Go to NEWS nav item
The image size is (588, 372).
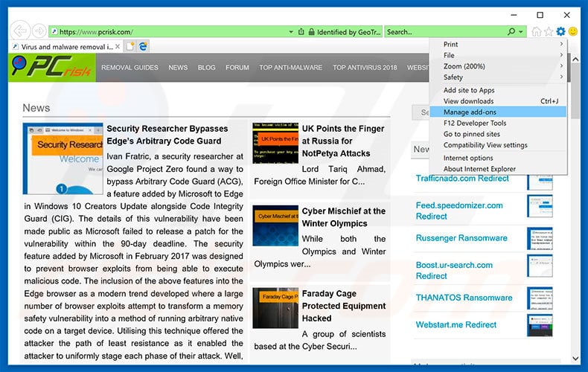pyautogui.click(x=178, y=68)
